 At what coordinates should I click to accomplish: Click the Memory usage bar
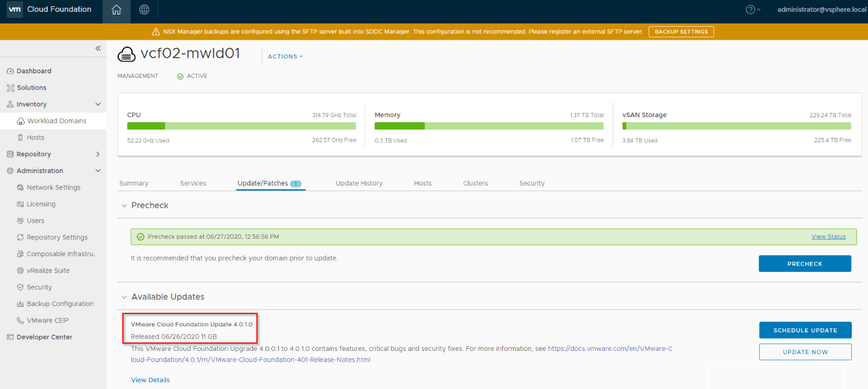click(x=489, y=126)
